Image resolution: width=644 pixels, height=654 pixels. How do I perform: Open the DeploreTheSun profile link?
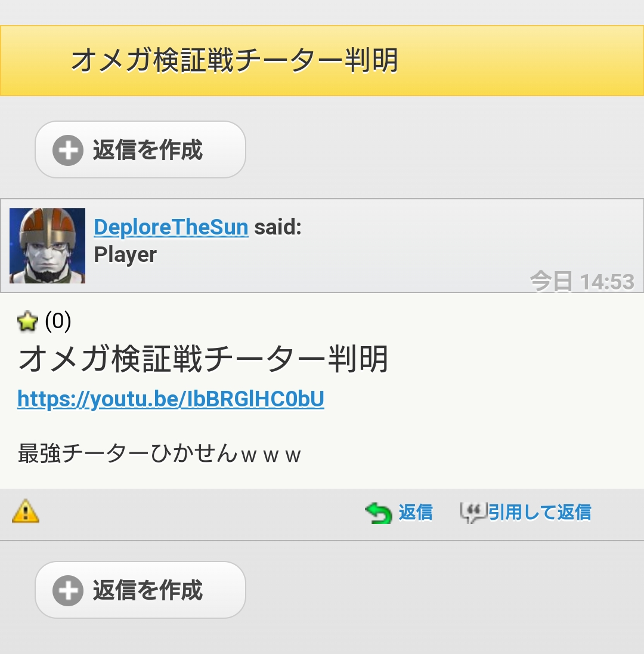[171, 227]
